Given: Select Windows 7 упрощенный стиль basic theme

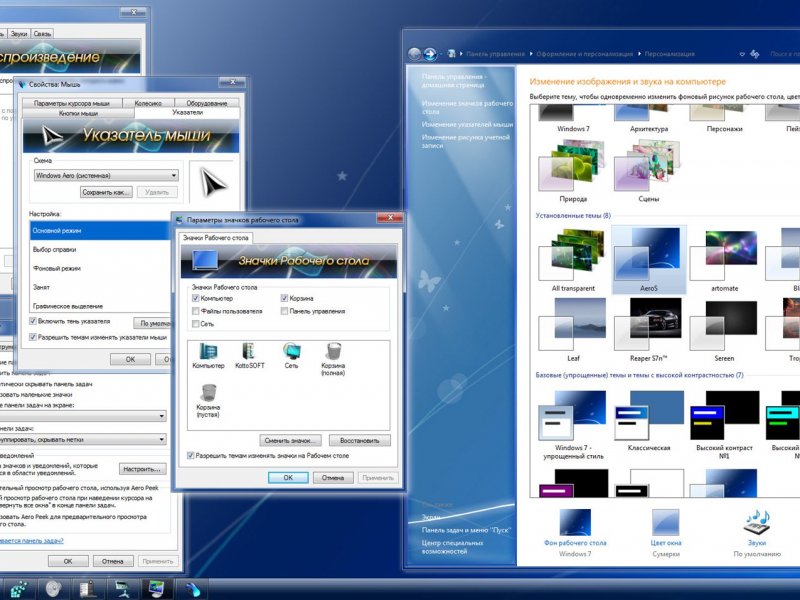Looking at the screenshot, I should [573, 425].
